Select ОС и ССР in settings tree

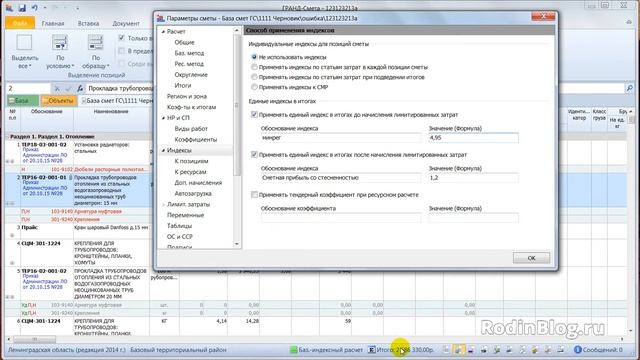click(x=180, y=237)
